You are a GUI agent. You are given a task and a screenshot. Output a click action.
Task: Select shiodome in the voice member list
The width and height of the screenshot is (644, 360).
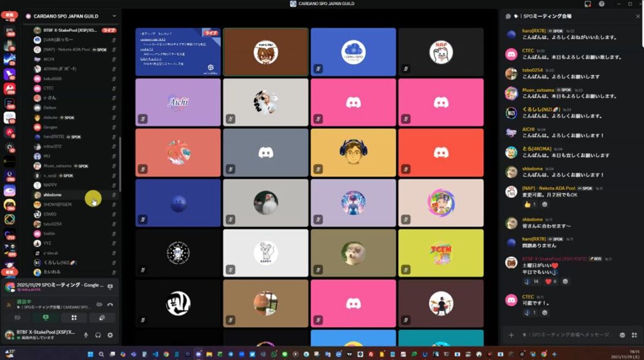click(53, 195)
